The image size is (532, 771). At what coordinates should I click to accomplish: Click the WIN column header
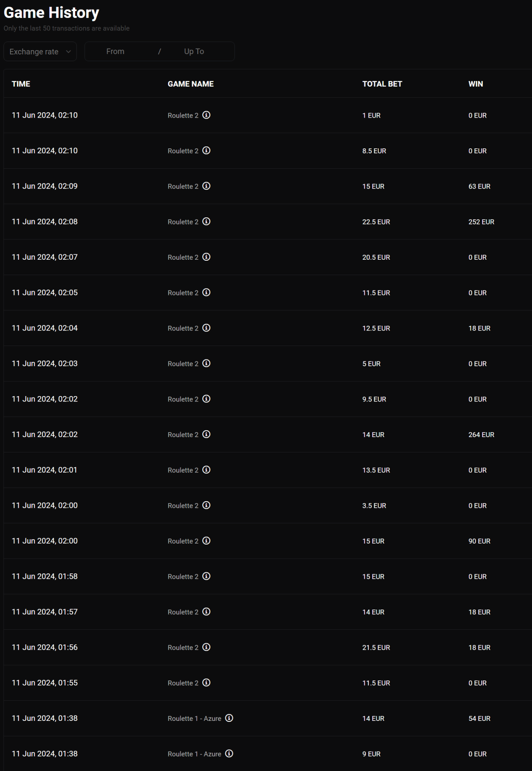(476, 84)
